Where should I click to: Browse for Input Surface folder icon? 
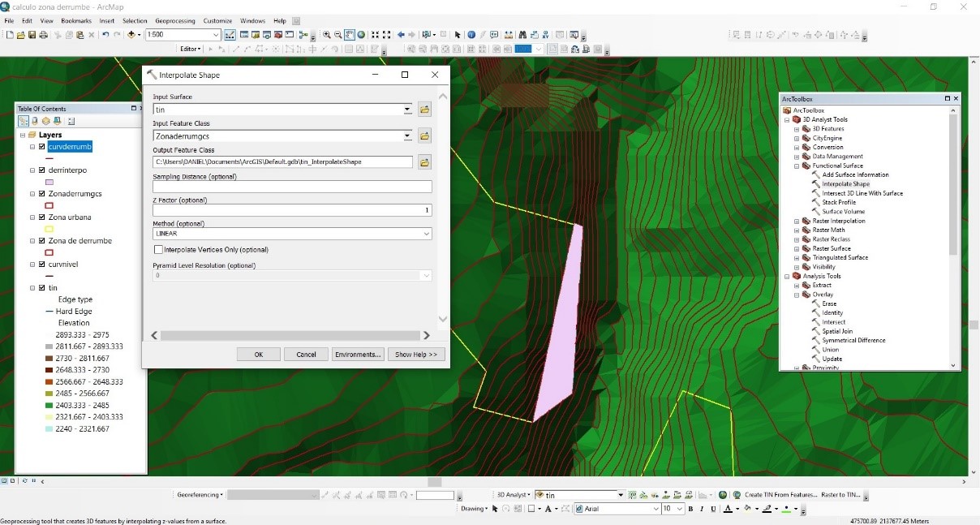click(x=424, y=110)
